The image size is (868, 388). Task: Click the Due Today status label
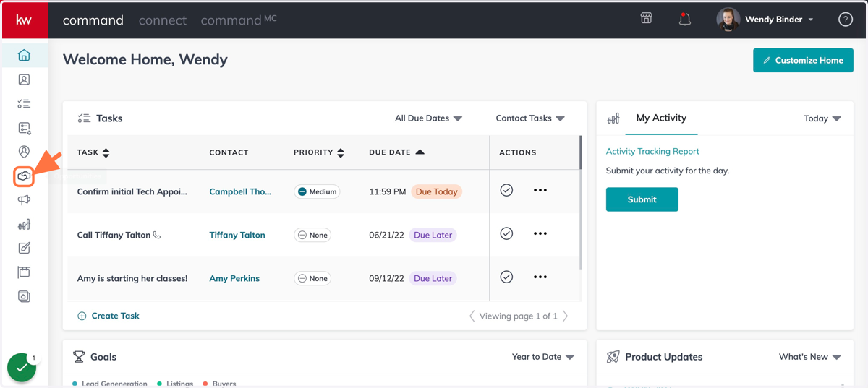click(x=437, y=191)
